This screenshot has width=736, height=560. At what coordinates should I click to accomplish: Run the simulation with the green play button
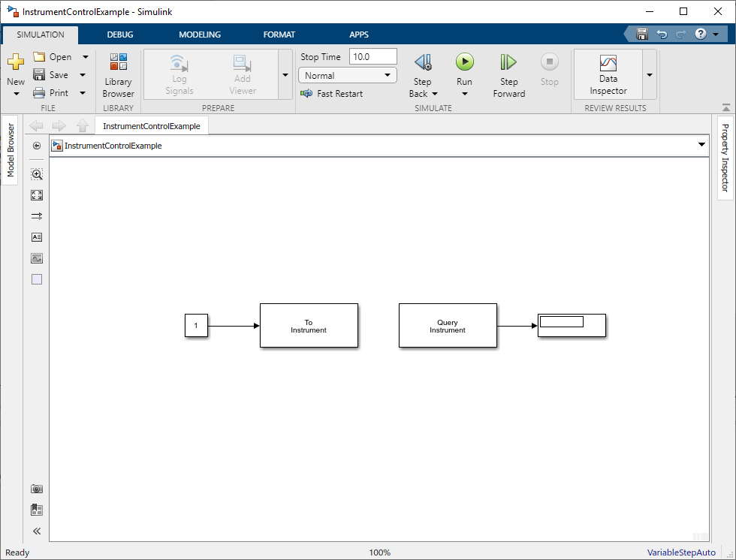[465, 62]
